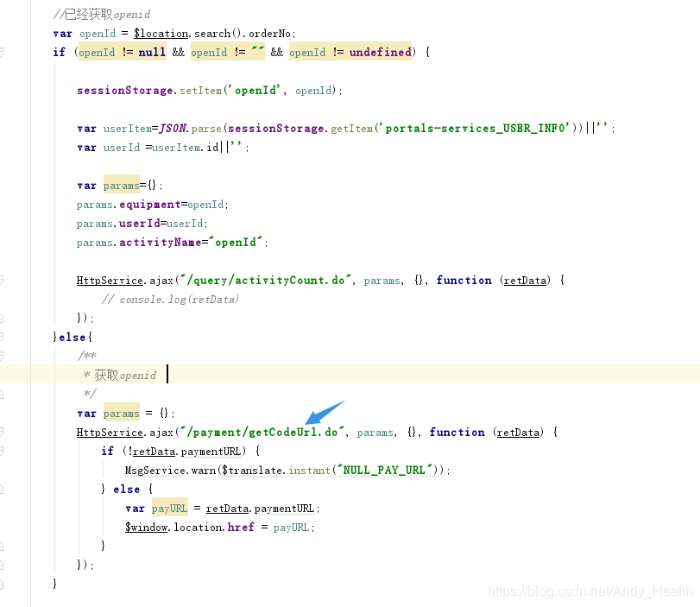This screenshot has height=607, width=700.
Task: Click the '/payment/getCodeUrl.do' URL string
Action: tap(262, 432)
